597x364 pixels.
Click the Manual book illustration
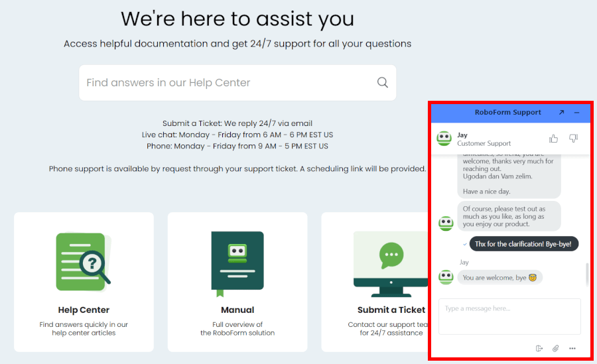[x=237, y=263]
